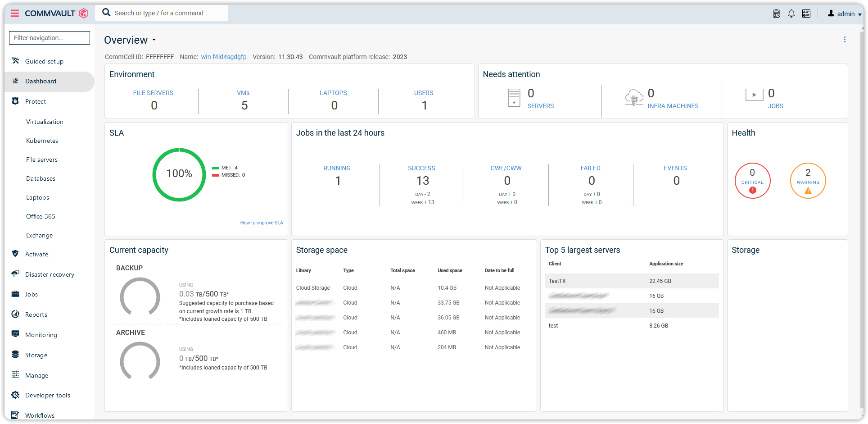The width and height of the screenshot is (868, 424).
Task: Click the Storage disk stack icon
Action: [x=15, y=355]
